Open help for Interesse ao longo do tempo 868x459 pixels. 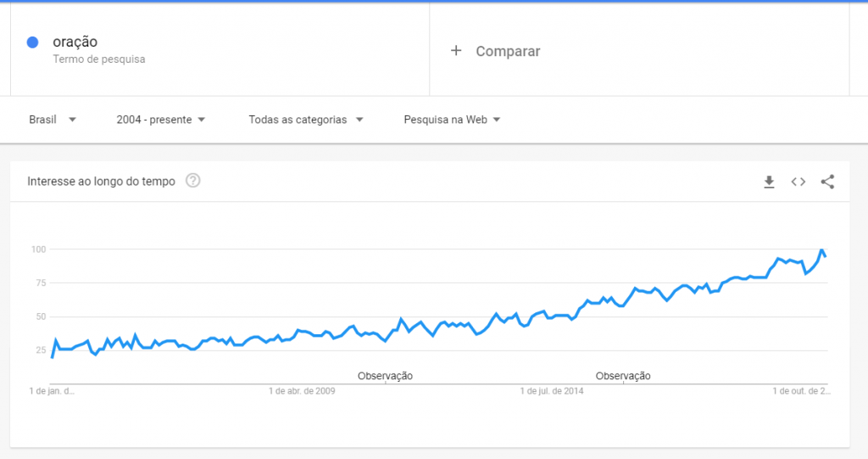click(192, 181)
